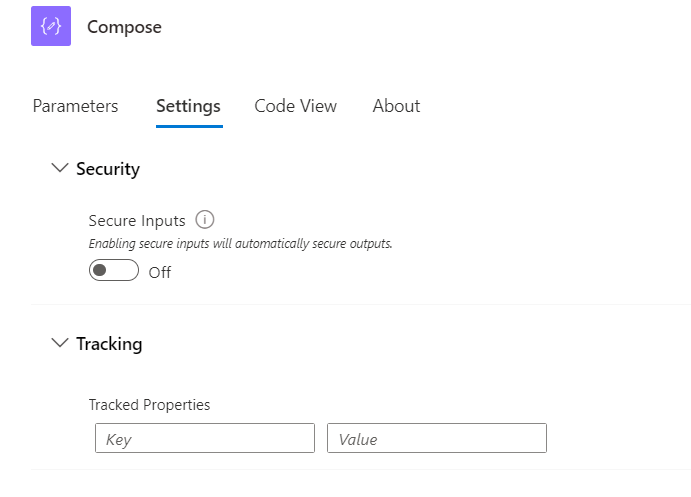Viewport: 691px width, 497px height.
Task: Click the Secure Inputs label
Action: tap(137, 221)
